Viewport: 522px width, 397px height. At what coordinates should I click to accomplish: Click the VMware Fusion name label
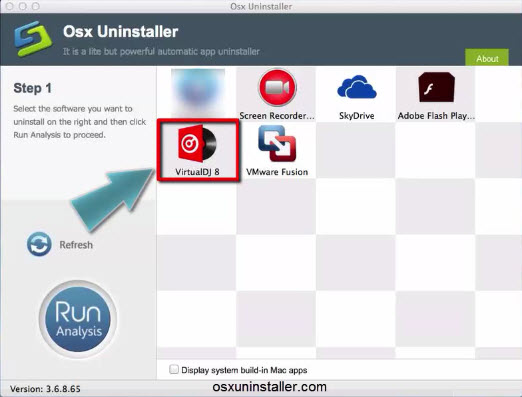point(277,172)
